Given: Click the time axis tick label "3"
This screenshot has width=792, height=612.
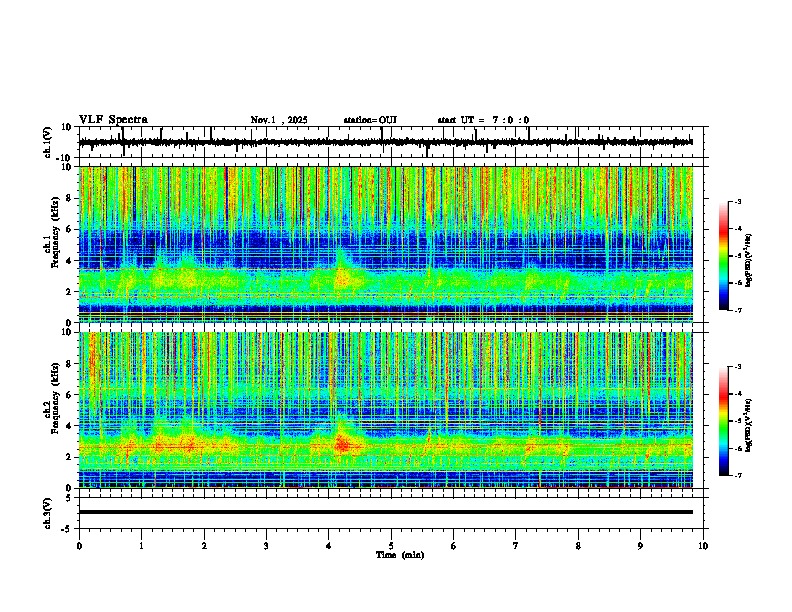Looking at the screenshot, I should coord(266,546).
